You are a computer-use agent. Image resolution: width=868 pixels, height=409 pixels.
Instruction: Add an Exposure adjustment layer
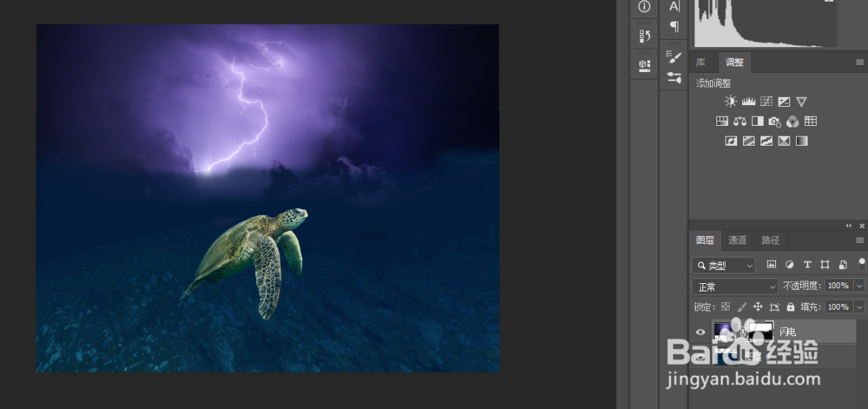[x=784, y=102]
